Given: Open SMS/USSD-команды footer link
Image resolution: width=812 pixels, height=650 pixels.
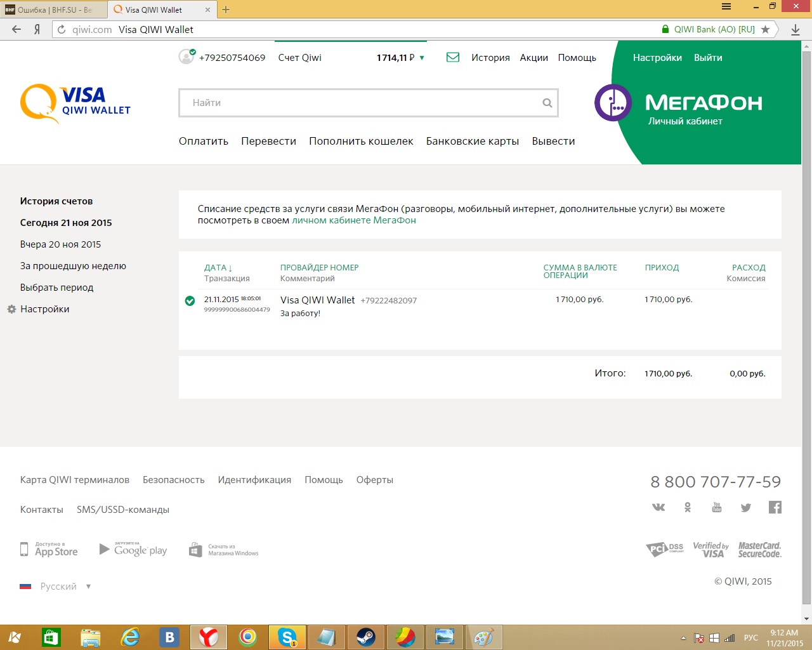Looking at the screenshot, I should click(123, 510).
